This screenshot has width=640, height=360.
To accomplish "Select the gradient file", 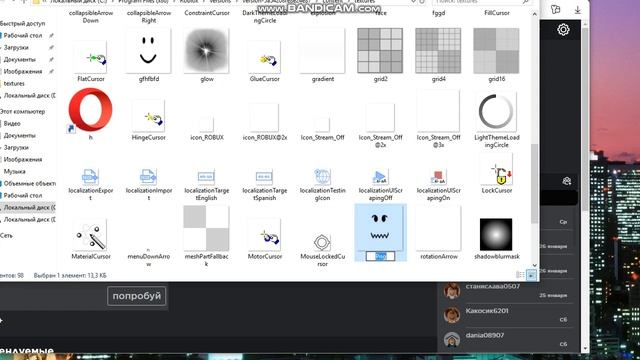I will (322, 51).
